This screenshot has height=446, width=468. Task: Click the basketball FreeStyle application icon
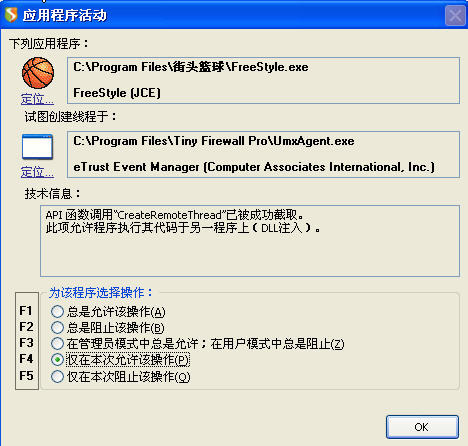coord(38,73)
